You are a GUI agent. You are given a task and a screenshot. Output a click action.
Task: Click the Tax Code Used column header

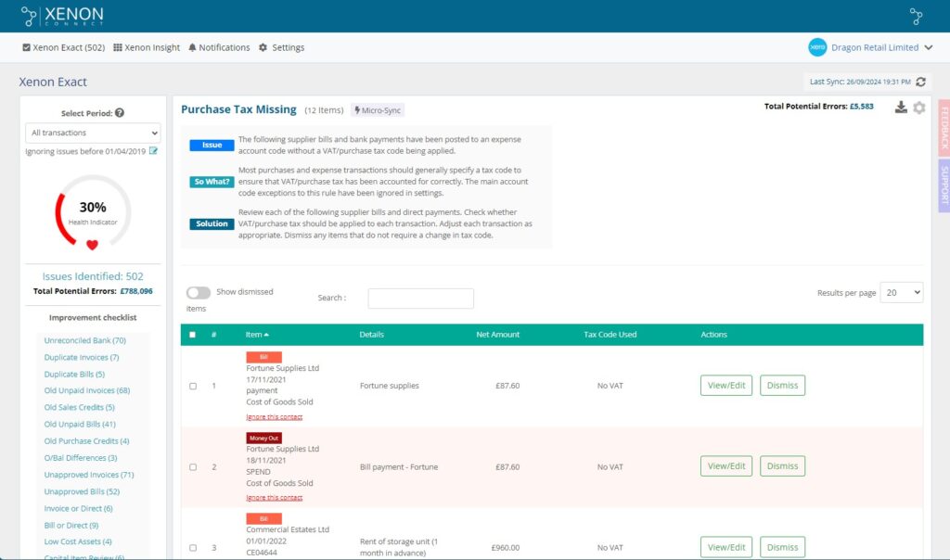point(610,335)
